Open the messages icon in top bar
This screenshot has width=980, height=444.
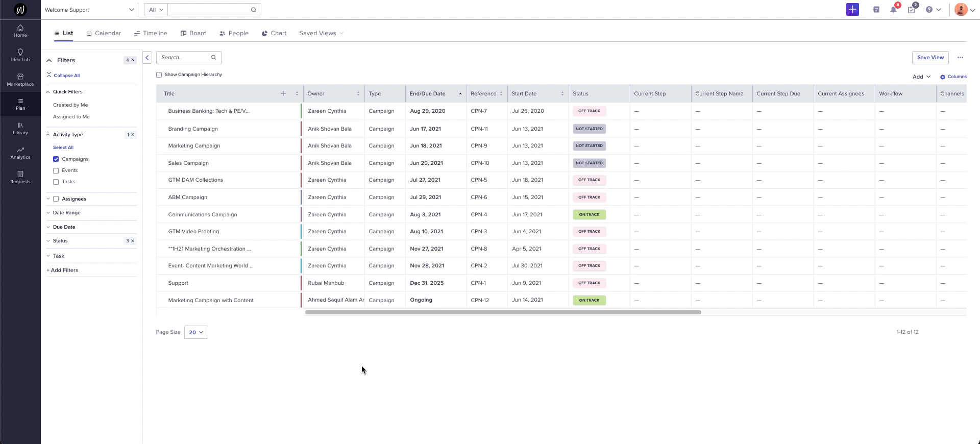876,10
